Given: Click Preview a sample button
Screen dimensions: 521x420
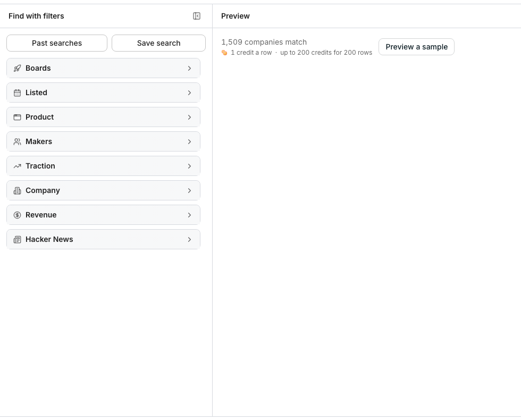Looking at the screenshot, I should 416,47.
